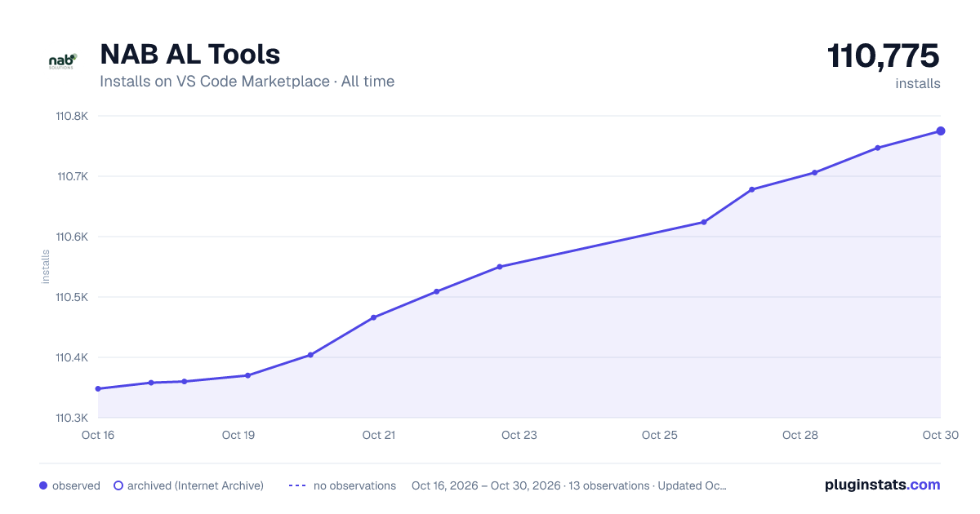Click the NAB AL Tools title
980x514 pixels.
click(189, 54)
